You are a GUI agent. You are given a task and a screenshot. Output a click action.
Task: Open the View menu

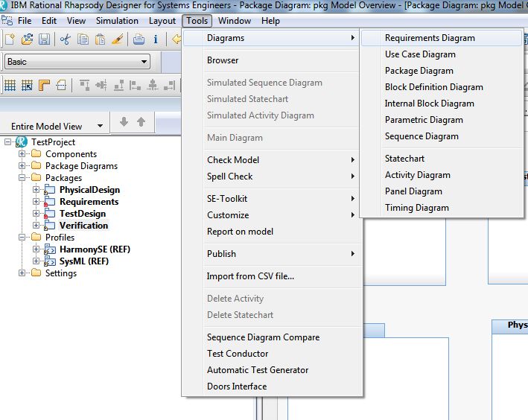pos(76,21)
